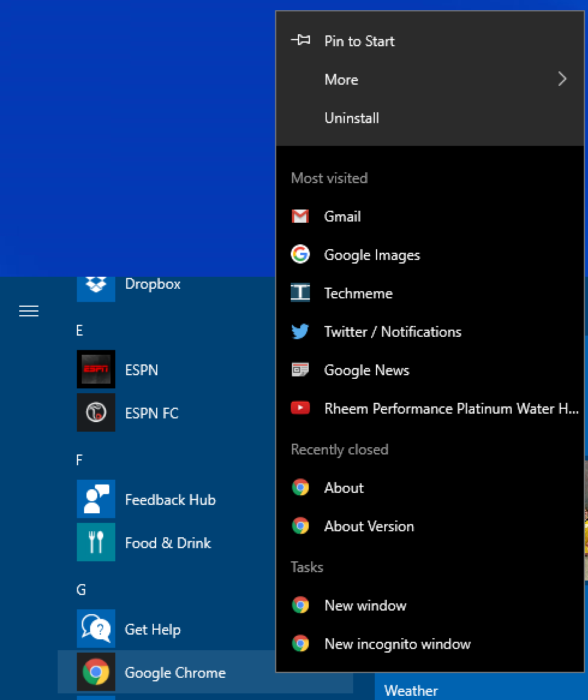
Task: Click the Twitter bird icon
Action: click(x=300, y=331)
